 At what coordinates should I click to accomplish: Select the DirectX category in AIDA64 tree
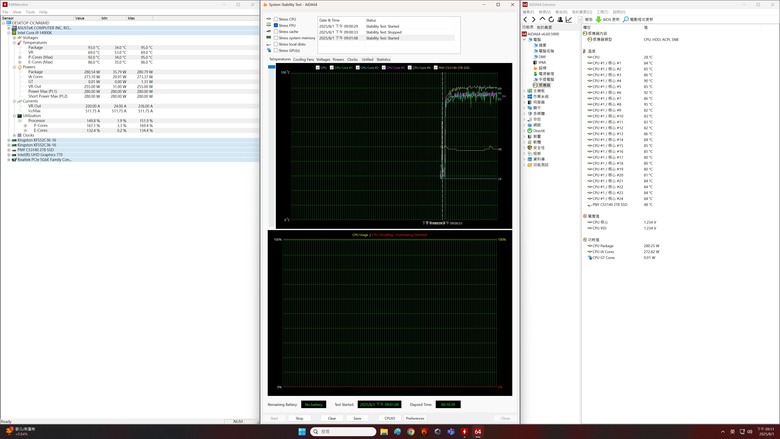tap(537, 131)
